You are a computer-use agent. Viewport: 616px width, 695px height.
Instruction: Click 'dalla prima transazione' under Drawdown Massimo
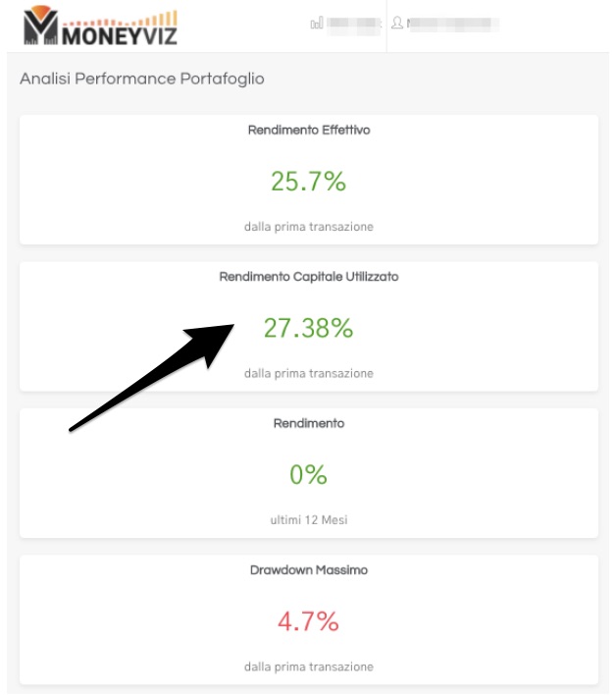pyautogui.click(x=309, y=667)
